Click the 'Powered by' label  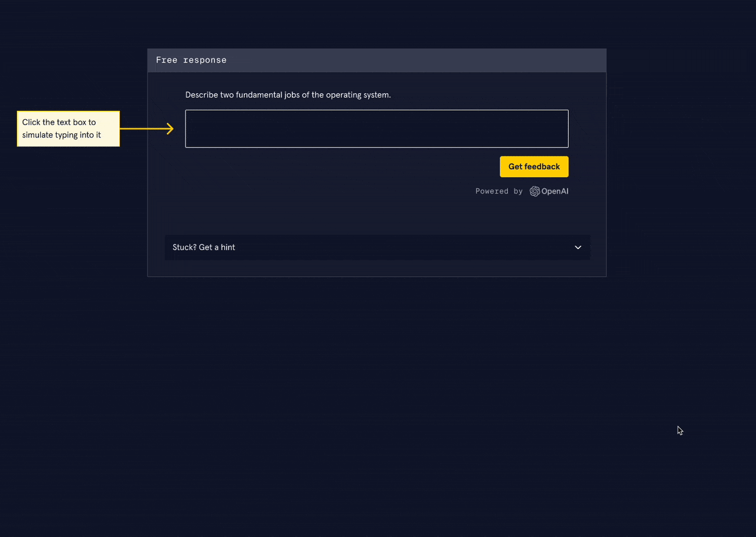click(499, 191)
